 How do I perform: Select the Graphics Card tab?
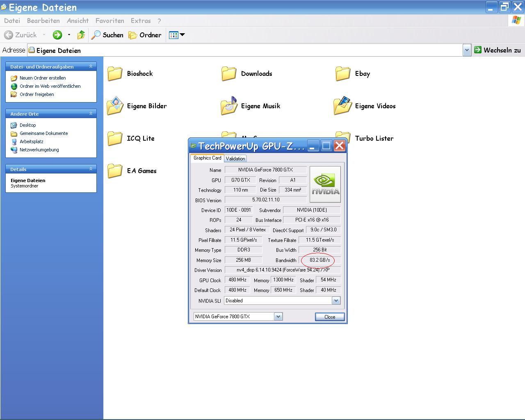coord(207,158)
